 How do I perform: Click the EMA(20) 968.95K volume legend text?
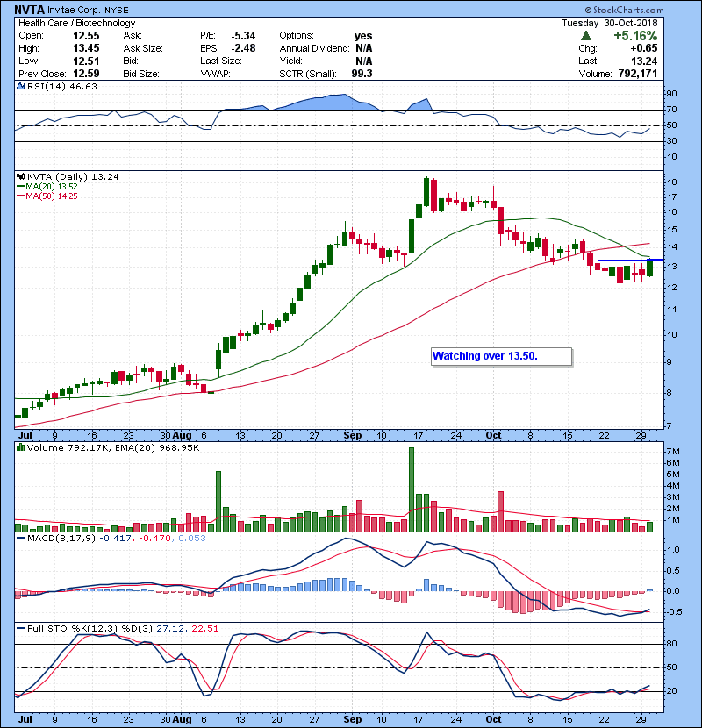[x=156, y=448]
